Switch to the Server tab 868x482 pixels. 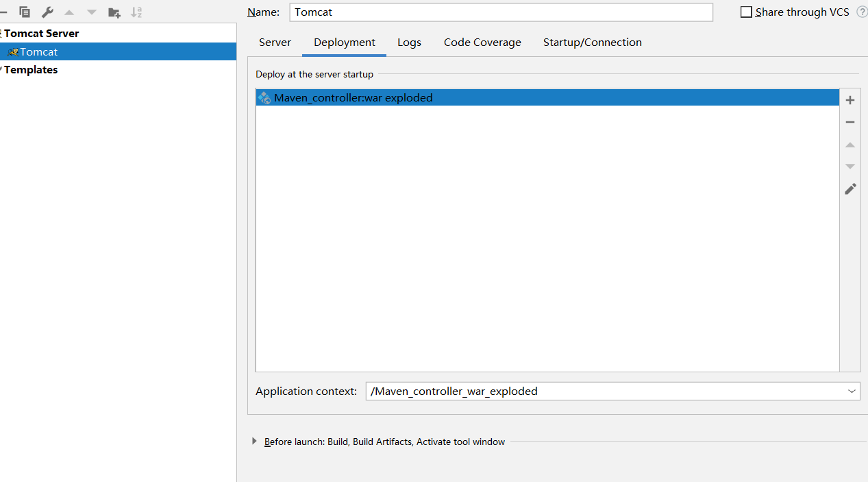click(x=275, y=43)
